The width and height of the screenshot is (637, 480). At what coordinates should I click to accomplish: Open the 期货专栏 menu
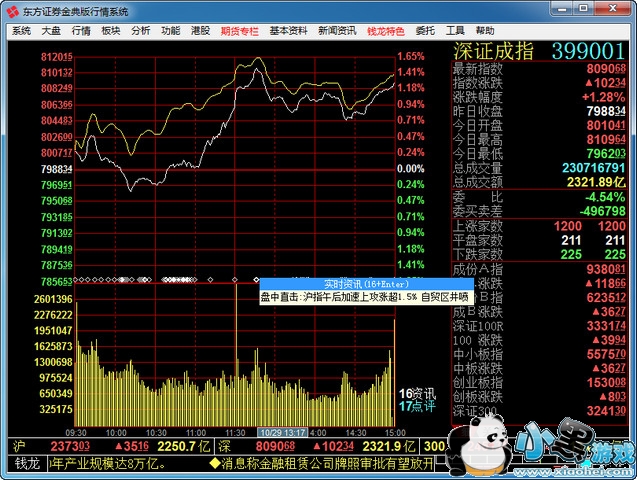click(x=240, y=31)
